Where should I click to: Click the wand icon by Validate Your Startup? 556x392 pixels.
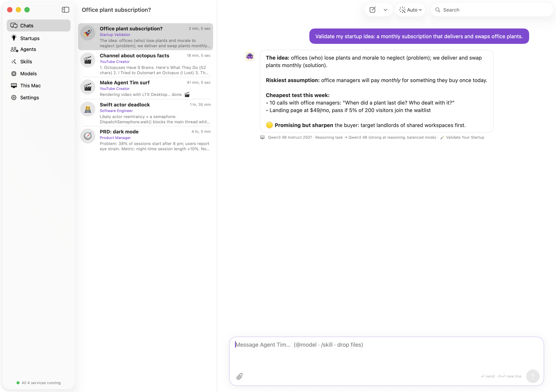(x=442, y=137)
